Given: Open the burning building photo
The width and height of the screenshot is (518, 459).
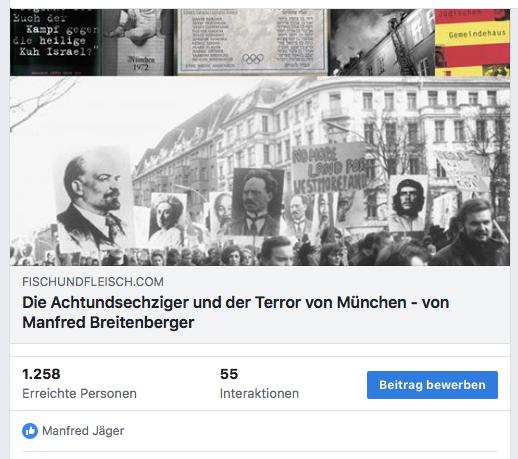Looking at the screenshot, I should coord(382,42).
